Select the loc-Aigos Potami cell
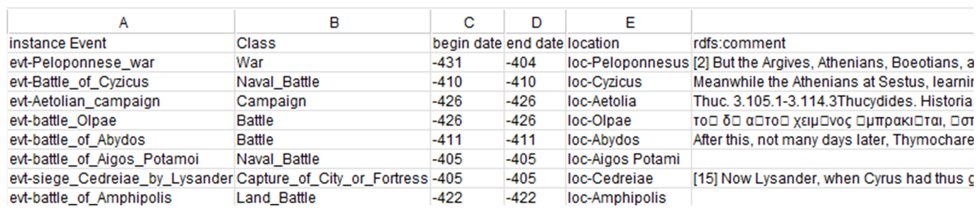 629,159
